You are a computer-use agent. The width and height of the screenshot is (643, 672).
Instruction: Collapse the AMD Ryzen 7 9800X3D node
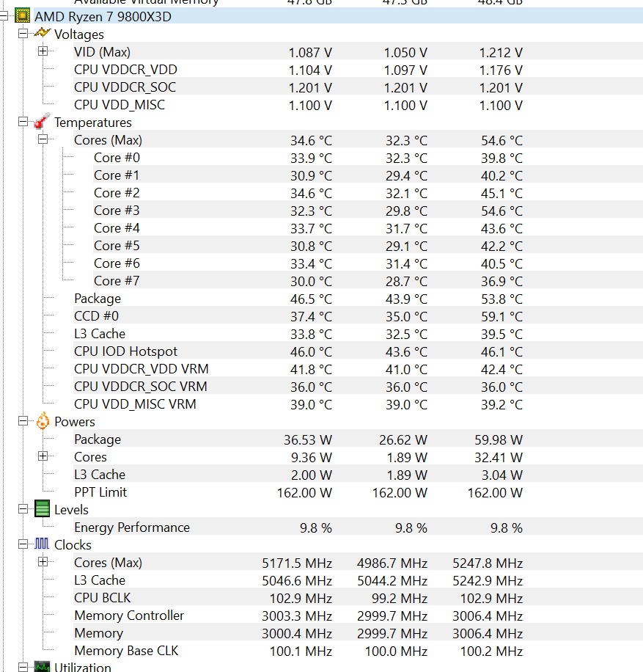click(3, 16)
